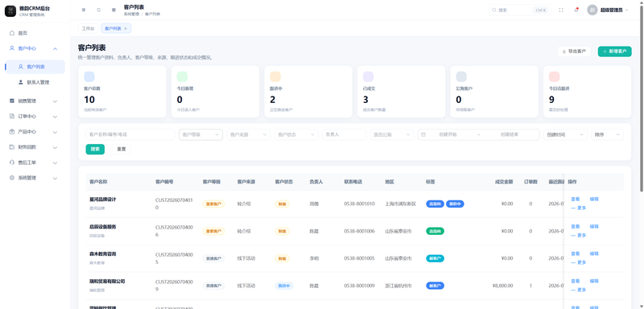This screenshot has height=309, width=644.
Task: Open 更多 actions for 森木教育咨询
Action: 579,262
